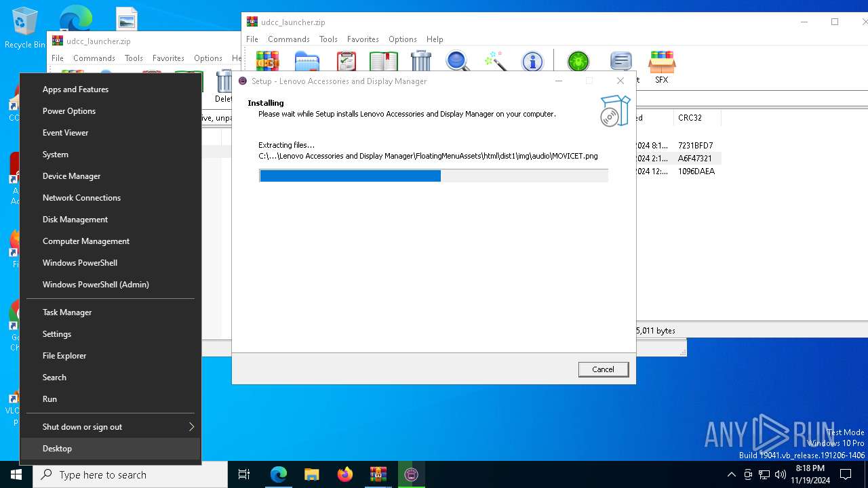The width and height of the screenshot is (868, 488).
Task: Open File Explorer from the taskbar
Action: (x=311, y=474)
